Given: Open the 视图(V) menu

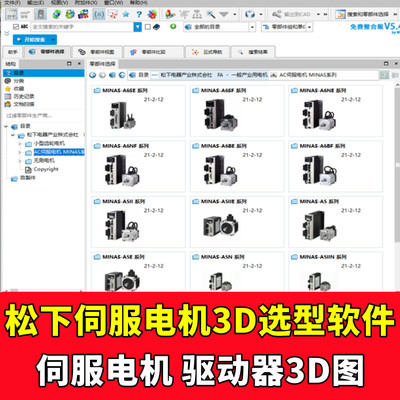Looking at the screenshot, I should (x=59, y=2).
